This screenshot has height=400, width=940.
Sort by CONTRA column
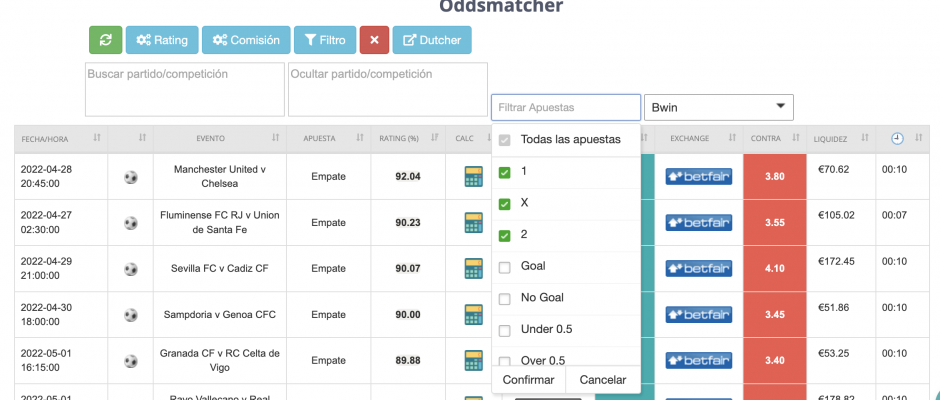coord(775,139)
